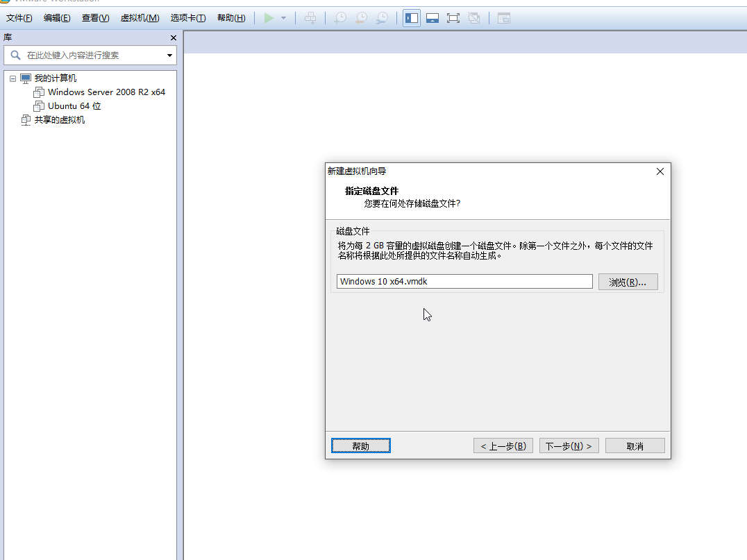Screen dimensions: 747x560
Task: Select Windows Server 2008 R2 x64 VM
Action: [x=106, y=92]
